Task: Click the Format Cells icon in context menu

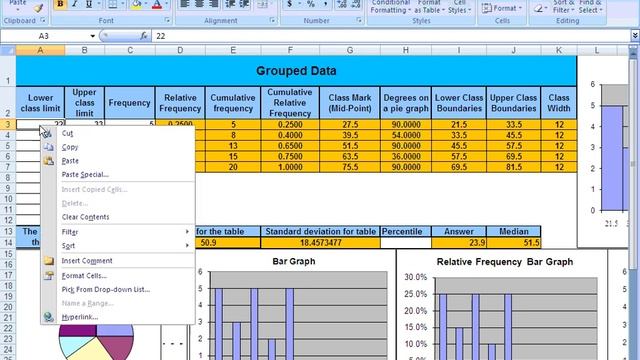Action: pos(49,276)
